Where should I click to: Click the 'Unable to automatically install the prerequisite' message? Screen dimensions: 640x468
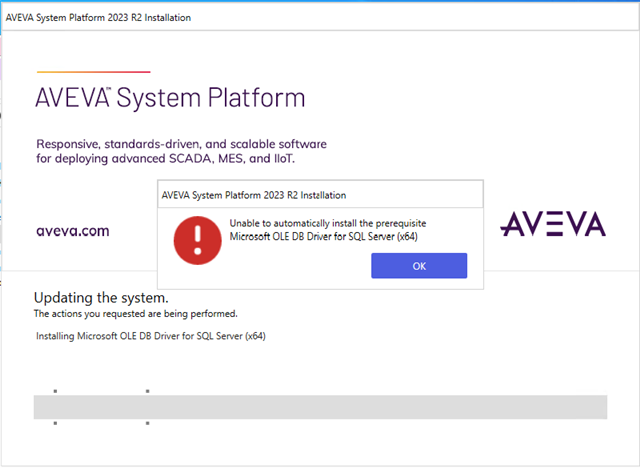tap(328, 223)
